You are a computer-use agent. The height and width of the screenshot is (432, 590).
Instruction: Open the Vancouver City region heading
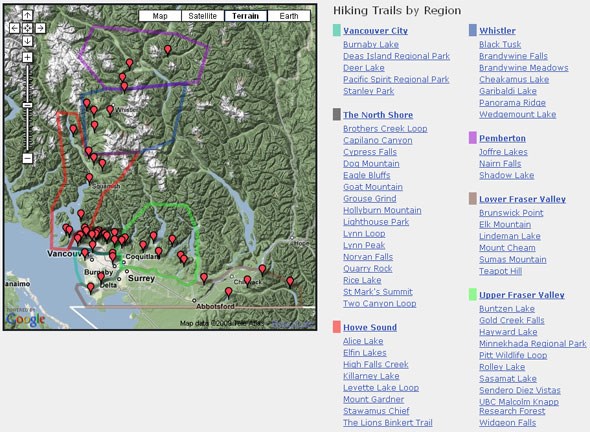[x=376, y=31]
